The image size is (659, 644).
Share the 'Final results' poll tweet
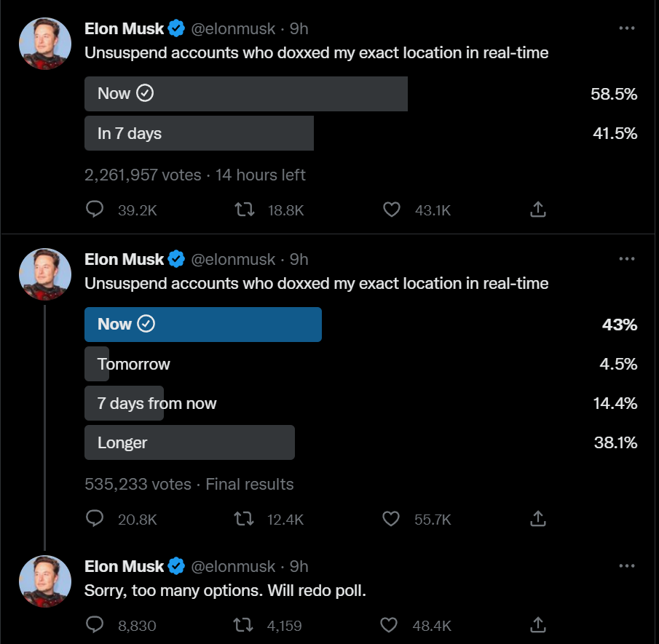coord(537,519)
